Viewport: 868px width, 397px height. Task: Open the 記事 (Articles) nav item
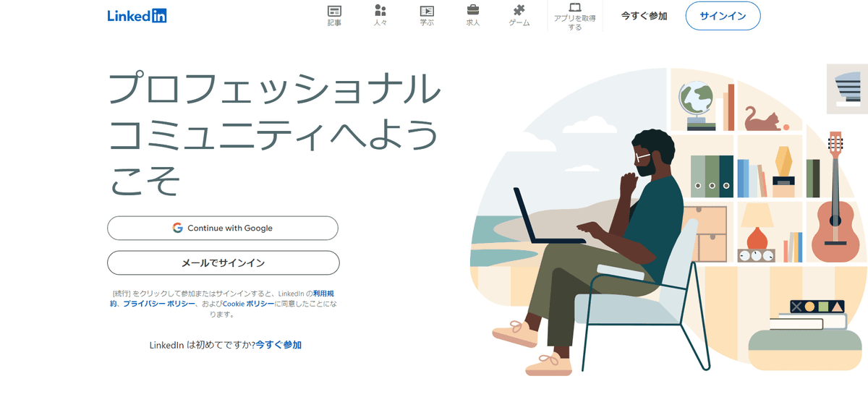tap(334, 16)
